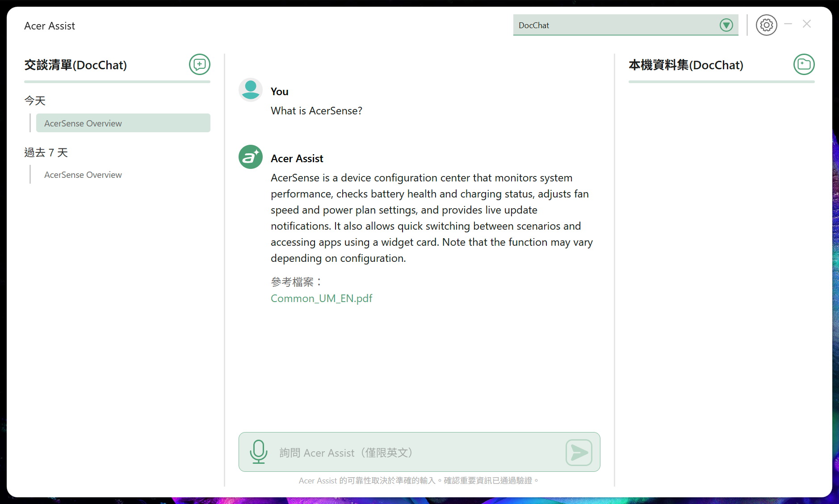Click the reliability disclaimer text below input
839x504 pixels.
419,481
